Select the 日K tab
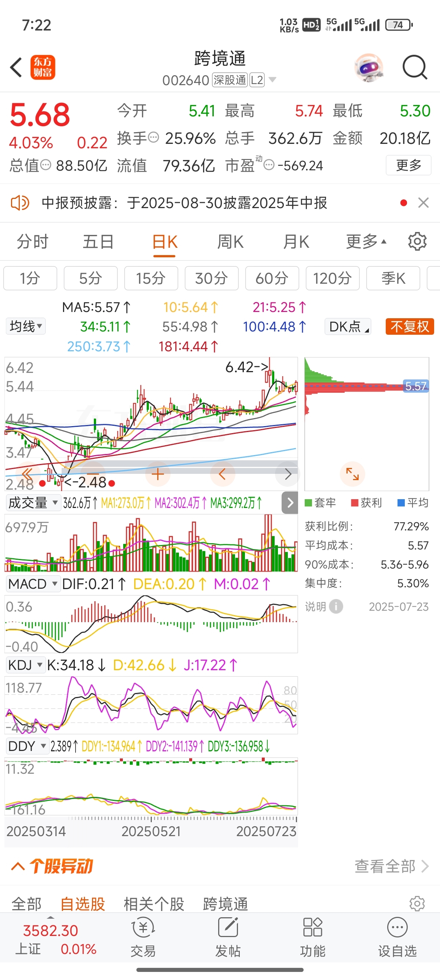The width and height of the screenshot is (440, 980). 165,242
